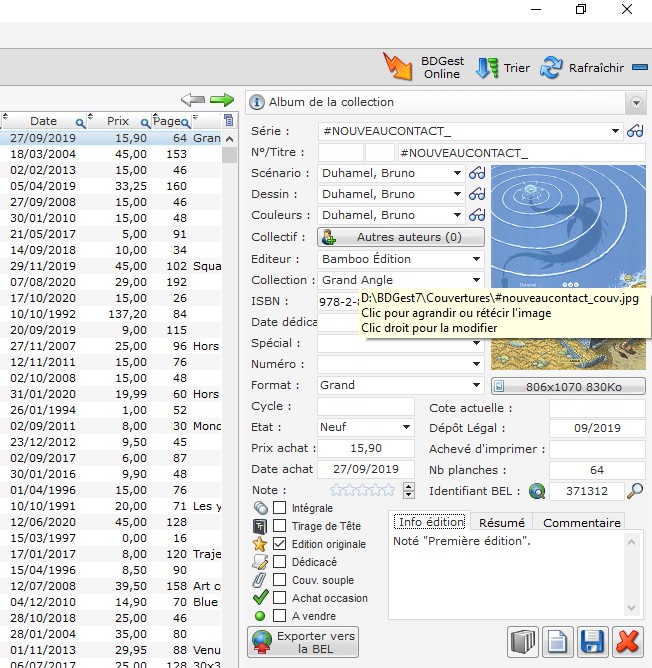This screenshot has height=668, width=652.
Task: Click the blue minus icon beside Rafraîchir
Action: [x=640, y=67]
